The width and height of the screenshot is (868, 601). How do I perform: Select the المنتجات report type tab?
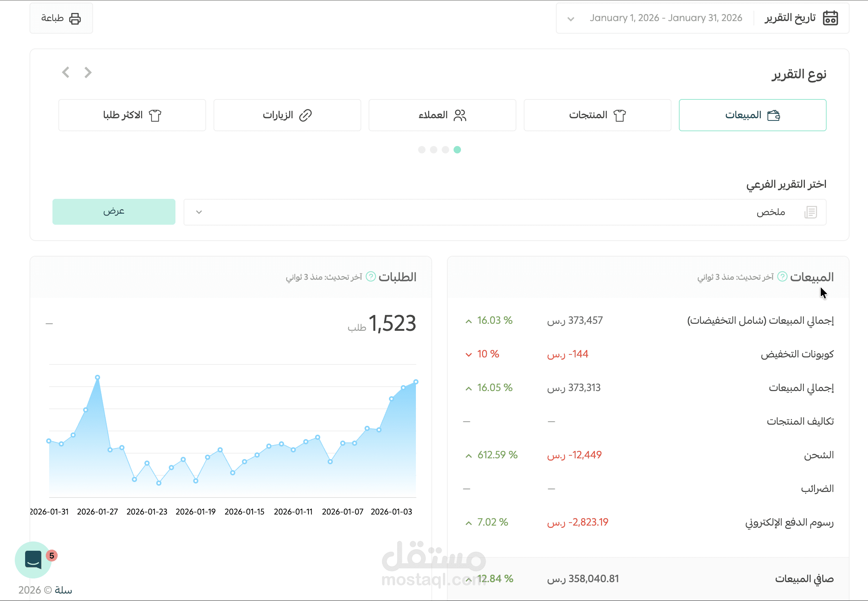click(x=597, y=115)
